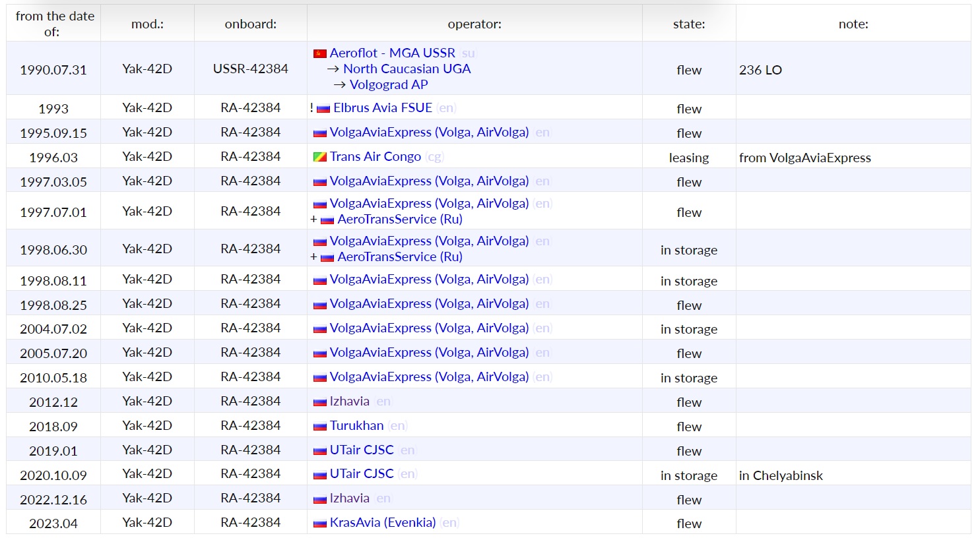The image size is (980, 540).
Task: Open the KrasAvia (Evenkia) link
Action: point(383,522)
